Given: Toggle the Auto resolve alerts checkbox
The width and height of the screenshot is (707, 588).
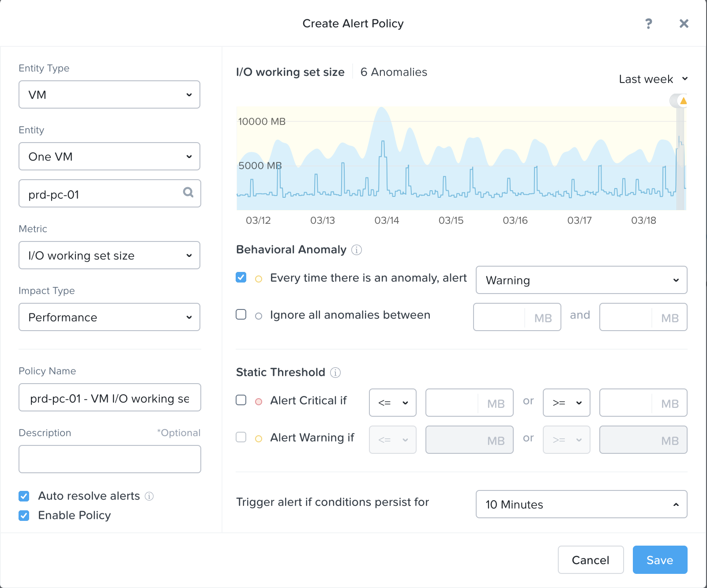Looking at the screenshot, I should pyautogui.click(x=24, y=496).
